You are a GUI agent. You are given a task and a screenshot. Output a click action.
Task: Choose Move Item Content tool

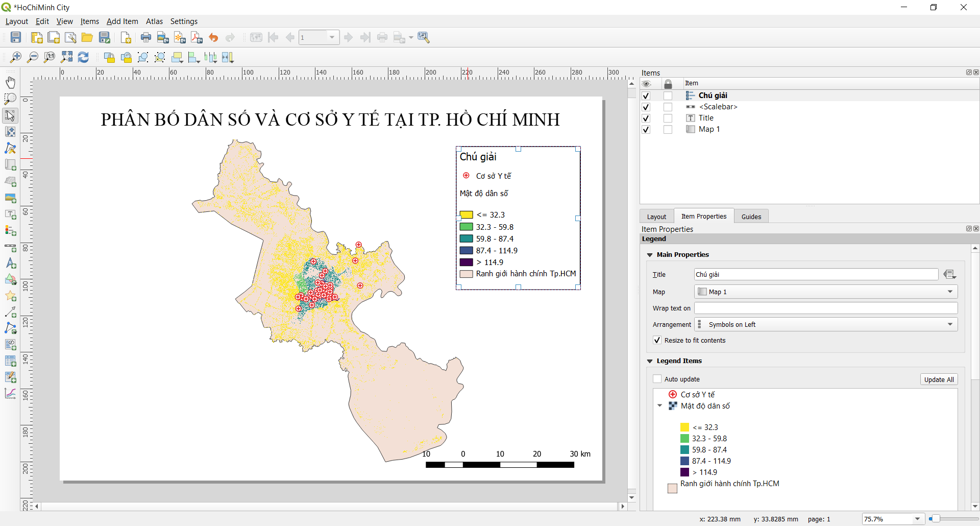10,132
